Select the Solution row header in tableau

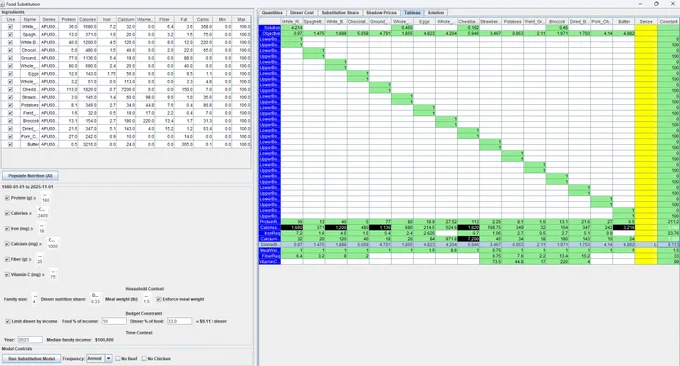[x=270, y=27]
